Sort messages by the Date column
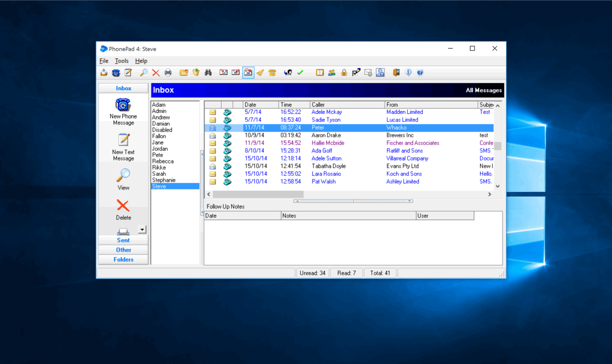 260,105
